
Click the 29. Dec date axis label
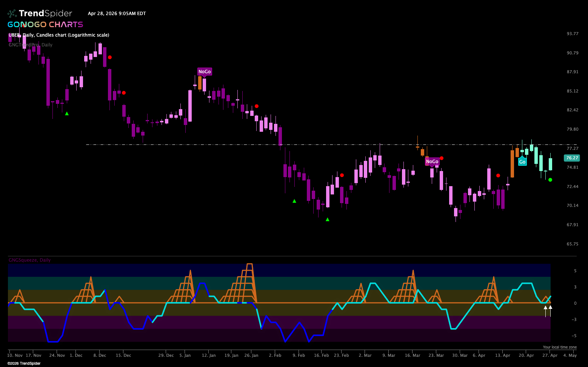[166, 355]
